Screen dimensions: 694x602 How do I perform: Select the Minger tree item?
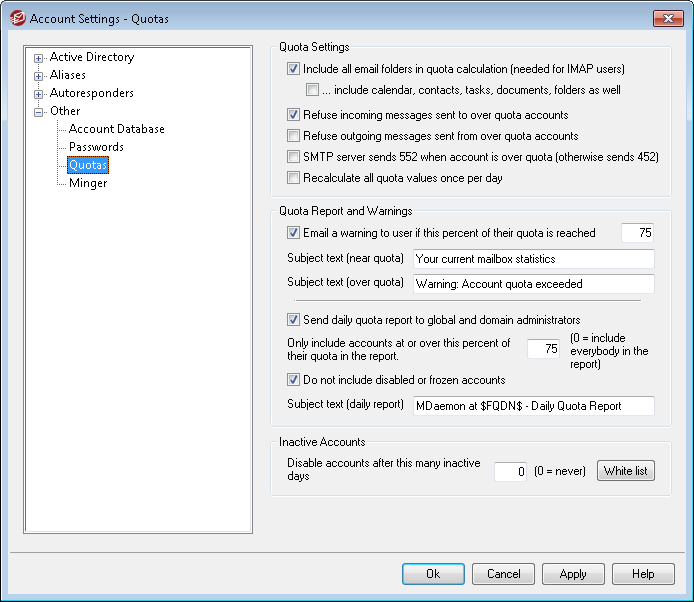coord(88,183)
